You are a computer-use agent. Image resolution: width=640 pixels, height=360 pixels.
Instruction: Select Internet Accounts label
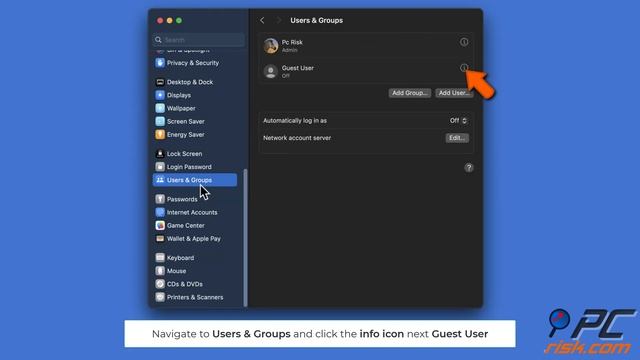tap(192, 212)
